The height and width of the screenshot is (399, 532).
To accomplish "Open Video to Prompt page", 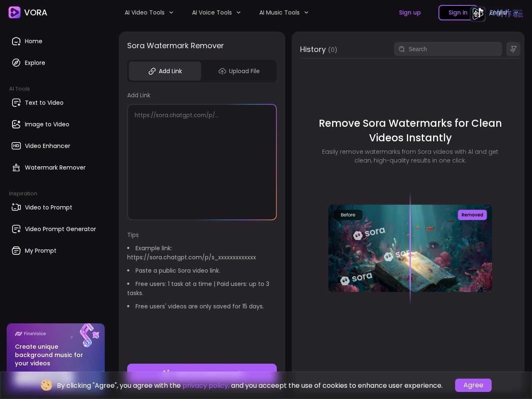I will click(56, 207).
